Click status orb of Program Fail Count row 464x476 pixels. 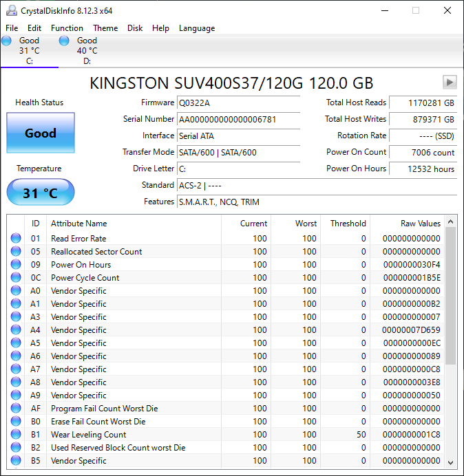tap(16, 408)
